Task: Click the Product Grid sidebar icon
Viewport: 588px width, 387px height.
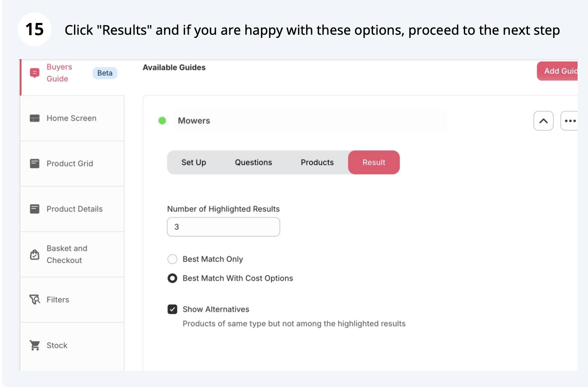Action: [x=34, y=163]
